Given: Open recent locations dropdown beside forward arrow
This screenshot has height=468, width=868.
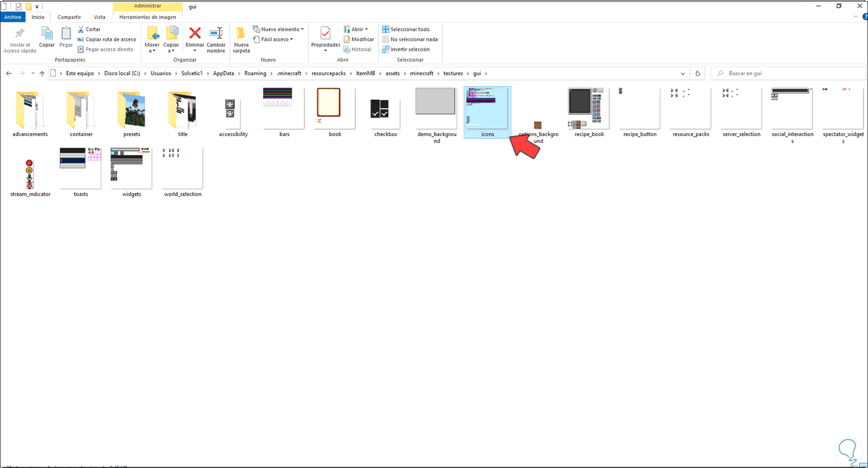Looking at the screenshot, I should pos(32,74).
